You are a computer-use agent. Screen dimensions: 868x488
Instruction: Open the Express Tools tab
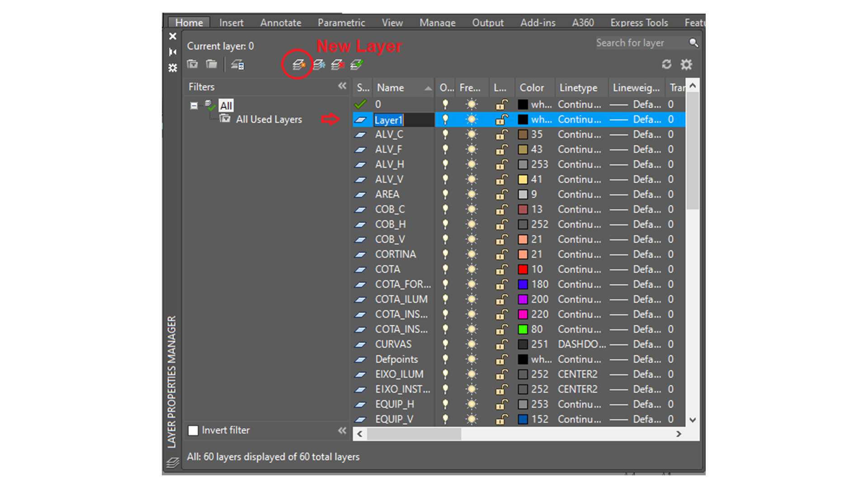[639, 23]
